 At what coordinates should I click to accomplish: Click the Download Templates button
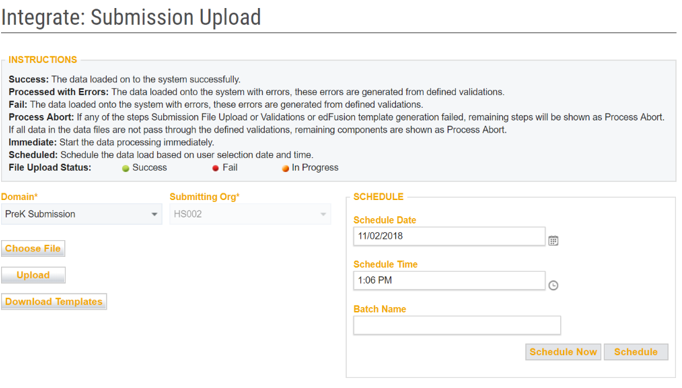tap(54, 301)
